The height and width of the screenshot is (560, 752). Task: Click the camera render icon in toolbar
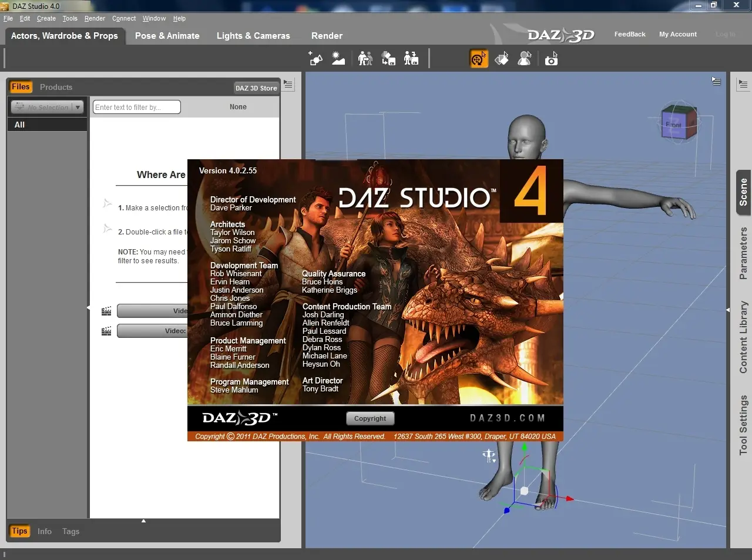(x=551, y=58)
